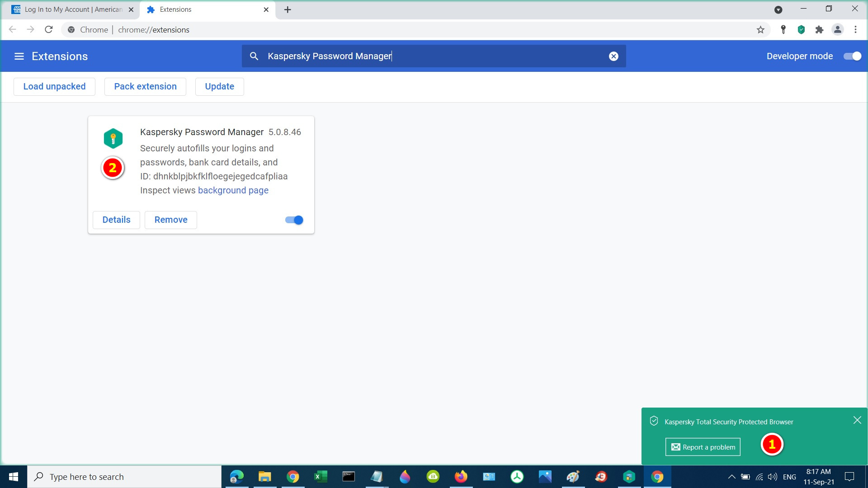Open a new browser tab
The width and height of the screenshot is (868, 488).
[288, 9]
